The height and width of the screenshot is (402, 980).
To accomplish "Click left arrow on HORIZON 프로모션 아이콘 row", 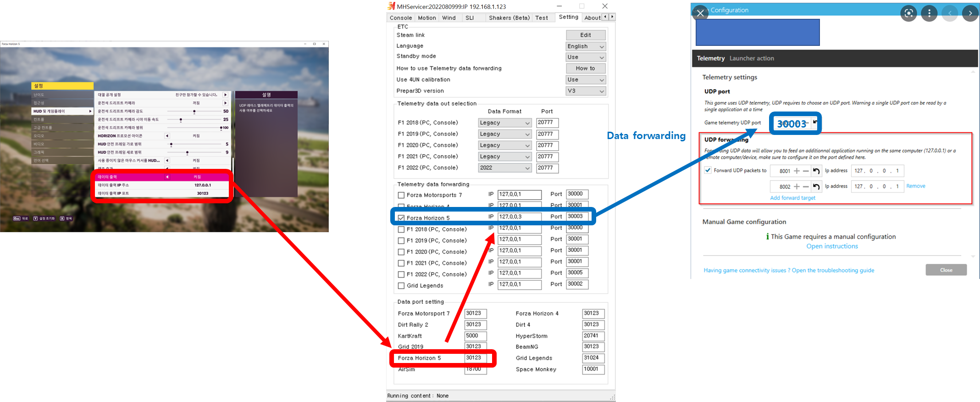I will (167, 136).
